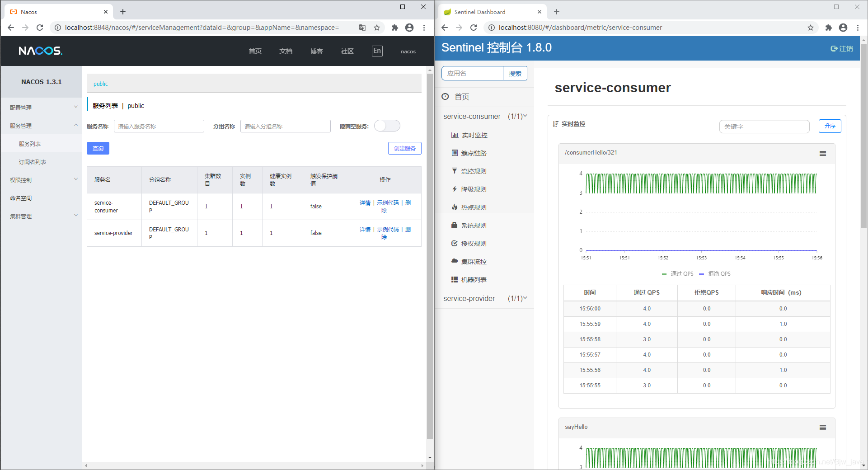This screenshot has width=868, height=470.
Task: Toggle 通过 QPS series in chart legend
Action: (x=678, y=274)
